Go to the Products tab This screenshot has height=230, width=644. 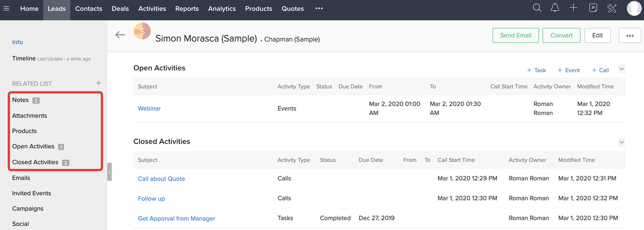pyautogui.click(x=259, y=9)
